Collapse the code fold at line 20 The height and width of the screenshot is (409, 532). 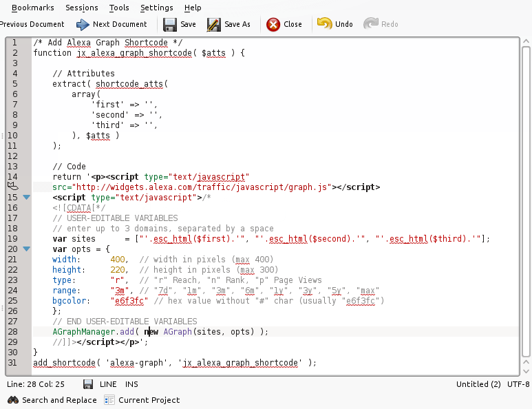coord(26,249)
